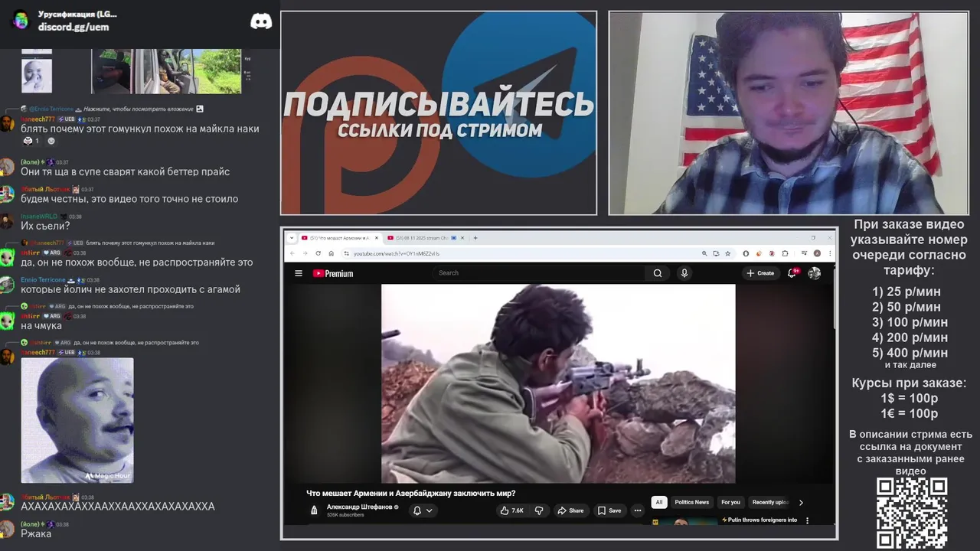Click the reaction emoji under the гомункул message
Screen dimensions: 980x551
click(x=32, y=141)
